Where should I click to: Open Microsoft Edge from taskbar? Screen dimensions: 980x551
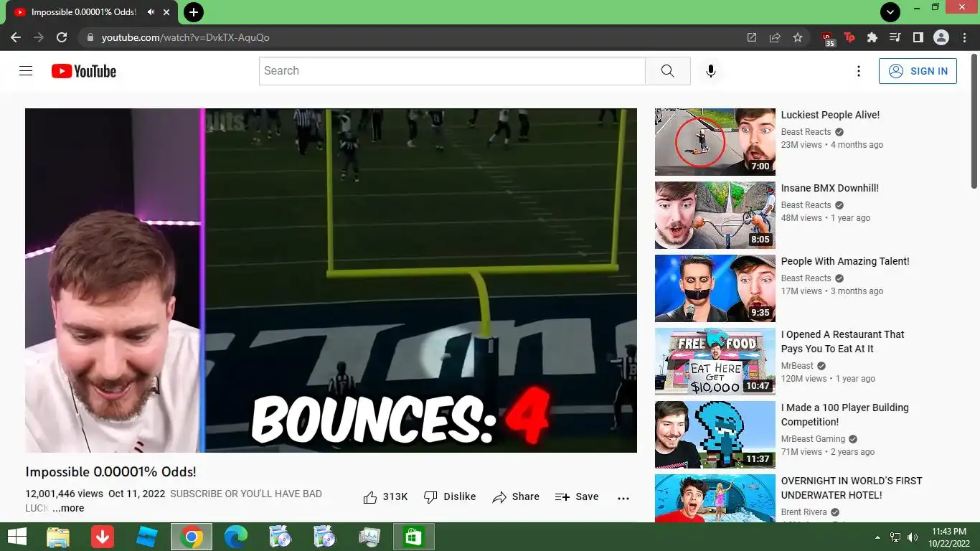coord(236,537)
